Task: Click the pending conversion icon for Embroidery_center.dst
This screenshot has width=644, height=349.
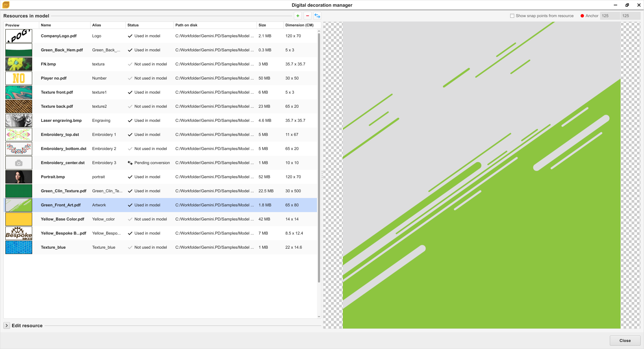Action: 130,163
